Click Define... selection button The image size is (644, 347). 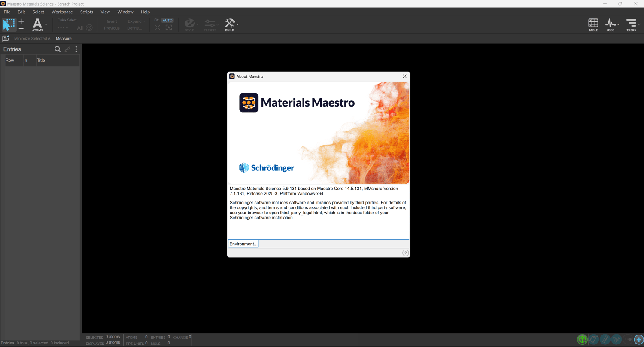click(x=134, y=28)
